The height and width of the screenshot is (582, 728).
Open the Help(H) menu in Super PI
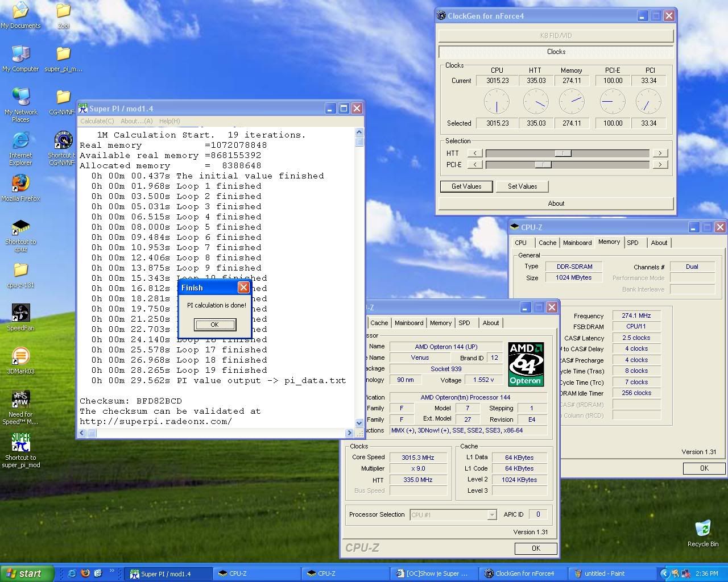click(169, 121)
